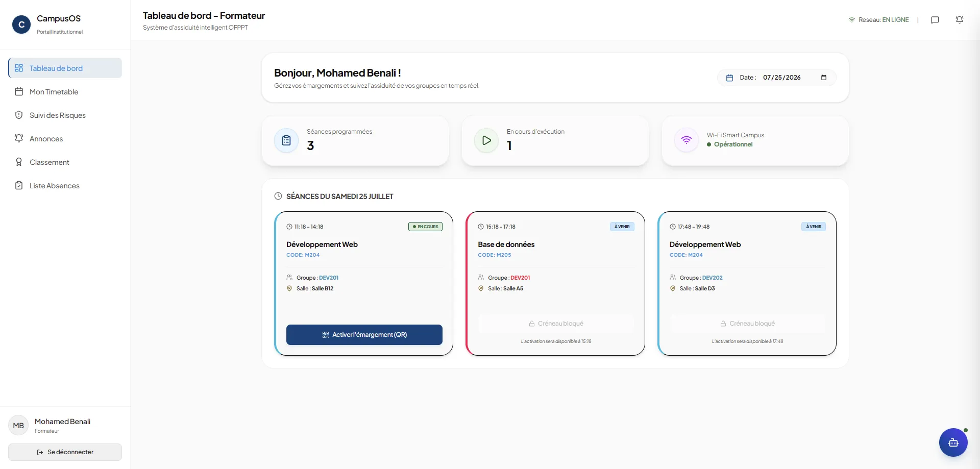The height and width of the screenshot is (469, 980).
Task: Click the Séances programmées count 3
Action: (310, 145)
